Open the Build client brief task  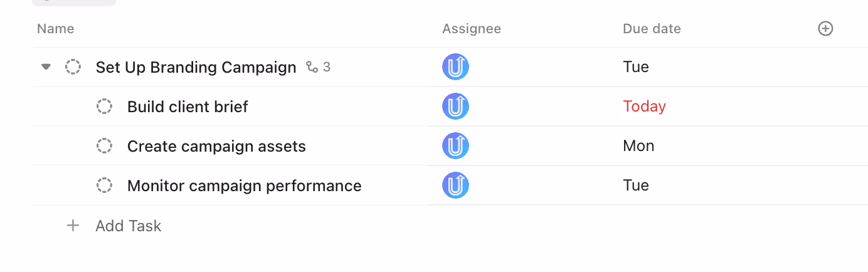(188, 107)
